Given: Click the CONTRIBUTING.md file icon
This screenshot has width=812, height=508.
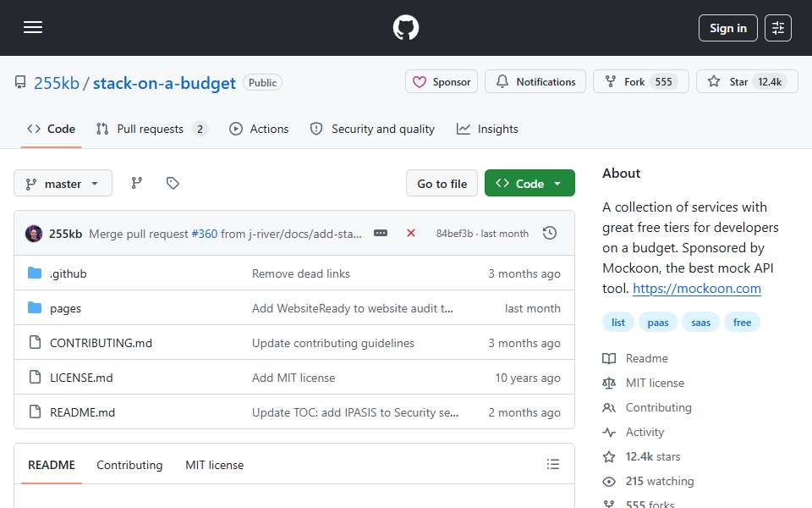Looking at the screenshot, I should (x=35, y=342).
